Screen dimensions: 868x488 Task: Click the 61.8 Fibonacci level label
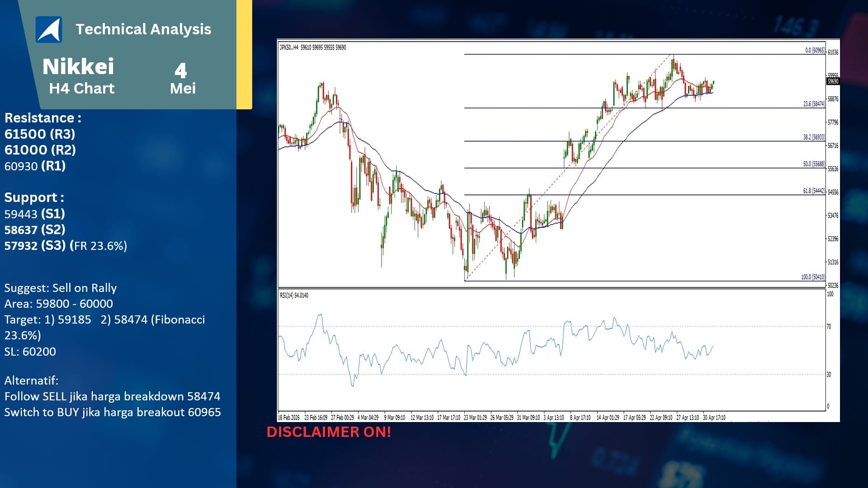pyautogui.click(x=814, y=191)
